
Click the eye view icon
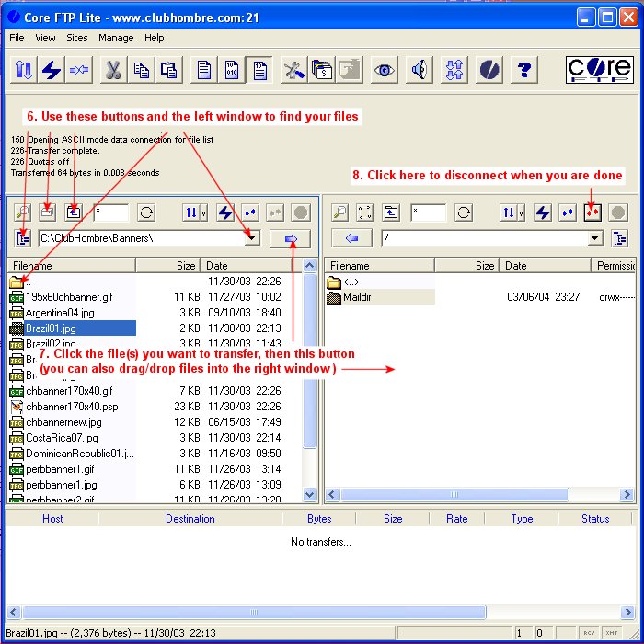pyautogui.click(x=384, y=70)
